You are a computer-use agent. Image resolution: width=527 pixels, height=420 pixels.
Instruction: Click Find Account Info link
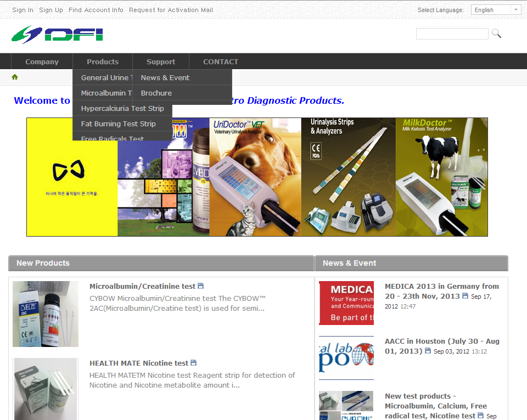(96, 10)
